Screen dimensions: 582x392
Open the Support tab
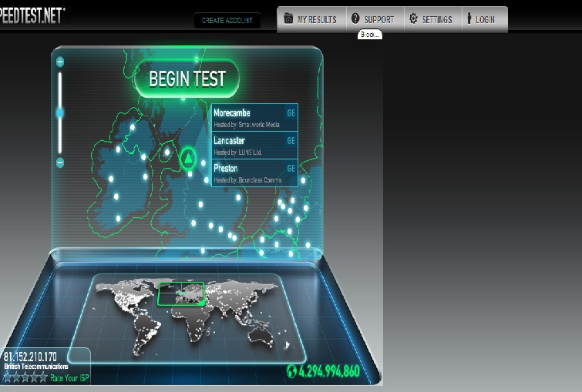(373, 19)
